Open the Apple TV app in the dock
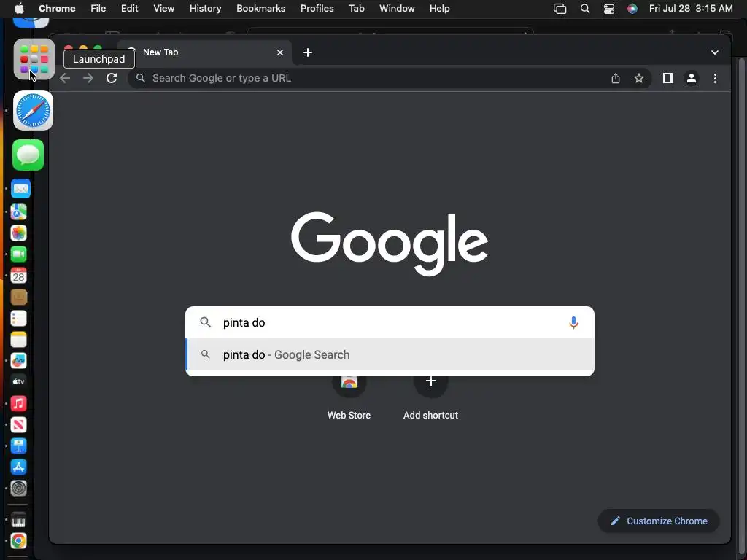This screenshot has width=747, height=560. tap(18, 382)
